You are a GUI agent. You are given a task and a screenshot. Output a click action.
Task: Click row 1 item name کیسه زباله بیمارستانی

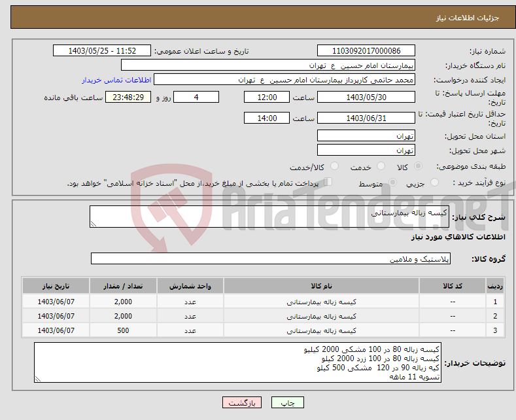click(321, 302)
